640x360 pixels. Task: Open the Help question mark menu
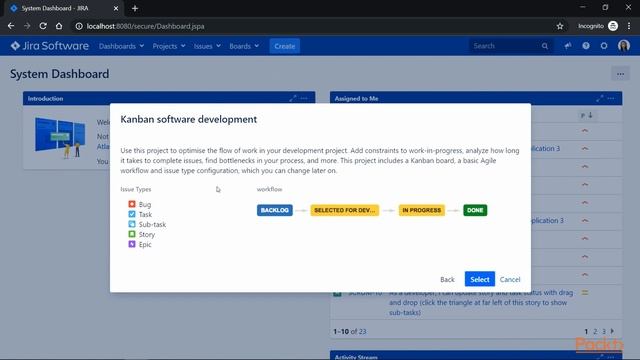pos(586,46)
